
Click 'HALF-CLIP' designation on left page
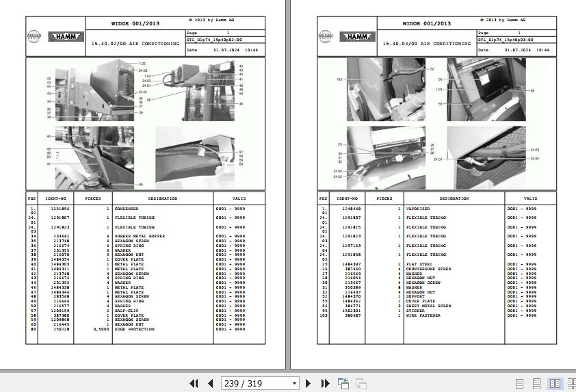(127, 311)
